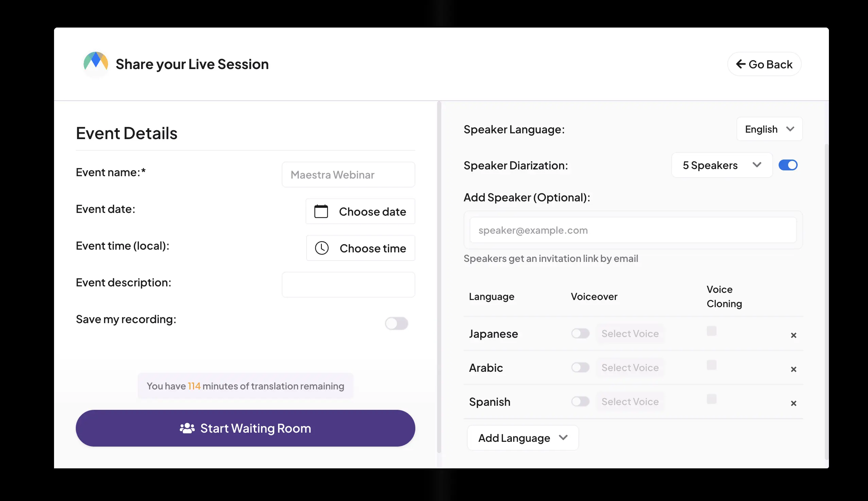Disable Speaker Diarization

point(788,165)
